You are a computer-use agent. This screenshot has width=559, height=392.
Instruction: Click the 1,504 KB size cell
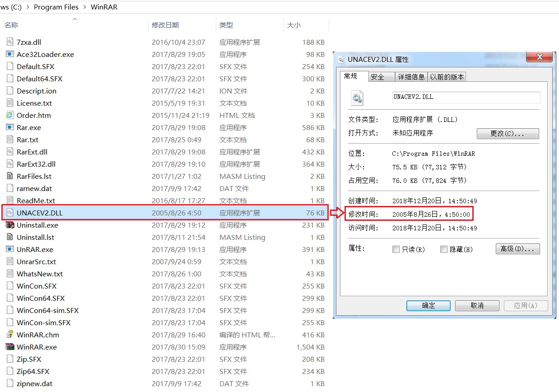click(310, 347)
